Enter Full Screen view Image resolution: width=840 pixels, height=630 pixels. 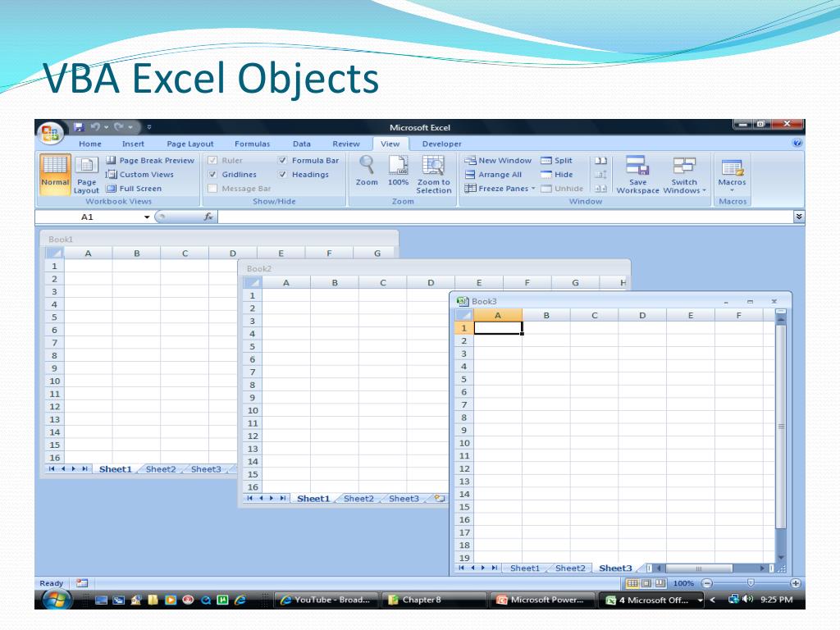[x=134, y=189]
